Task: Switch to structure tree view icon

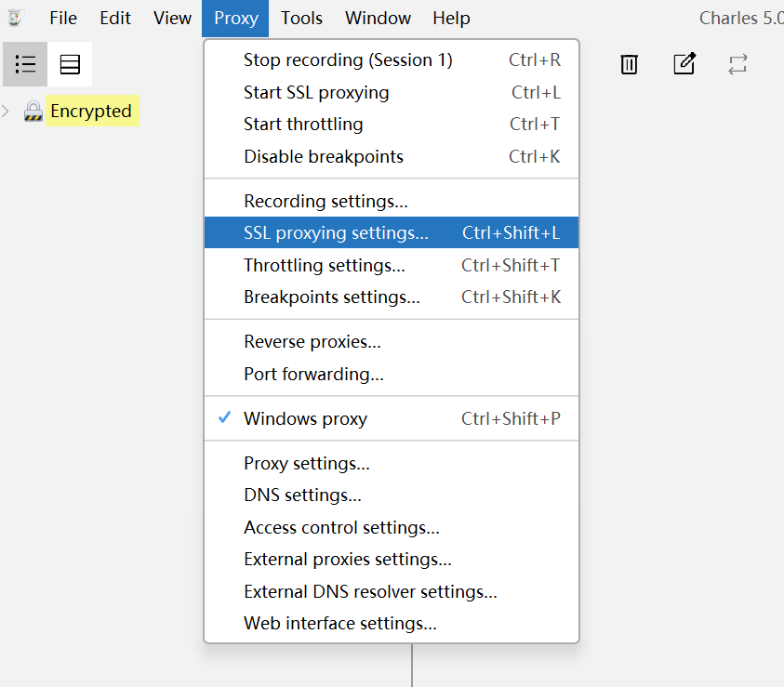Action: pyautogui.click(x=25, y=64)
